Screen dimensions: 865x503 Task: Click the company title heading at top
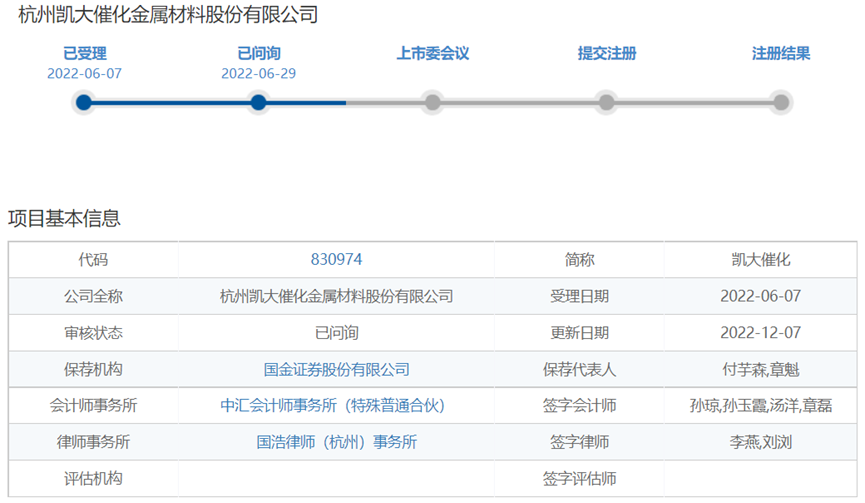pos(168,14)
